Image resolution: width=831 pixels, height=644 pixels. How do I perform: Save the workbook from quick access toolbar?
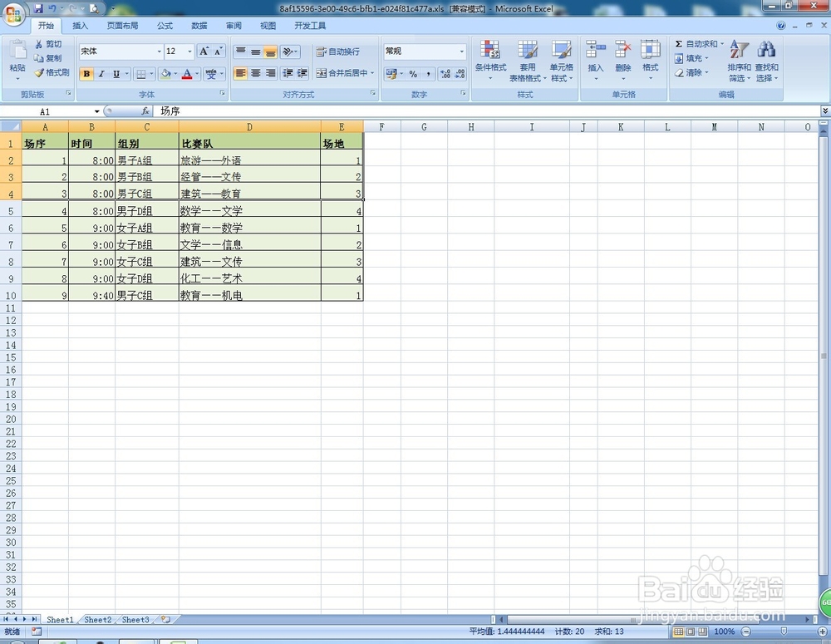(x=38, y=8)
